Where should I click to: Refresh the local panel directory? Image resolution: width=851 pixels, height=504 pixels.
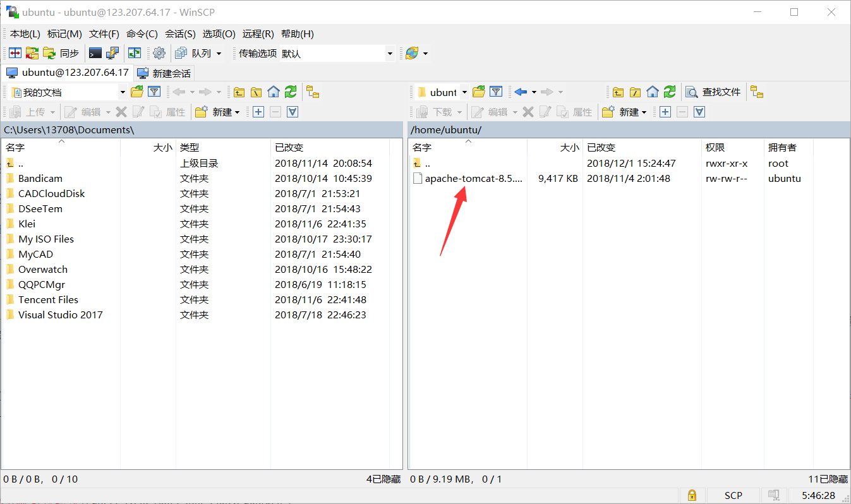[291, 92]
